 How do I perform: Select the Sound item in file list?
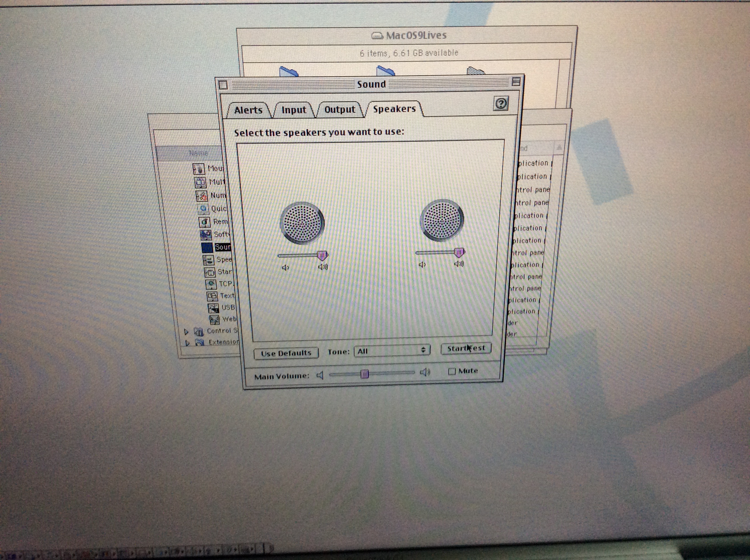point(223,247)
